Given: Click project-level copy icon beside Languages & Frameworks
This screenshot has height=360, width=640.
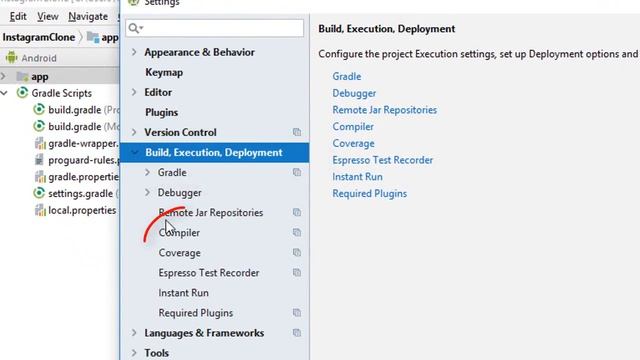Looking at the screenshot, I should coord(297,333).
